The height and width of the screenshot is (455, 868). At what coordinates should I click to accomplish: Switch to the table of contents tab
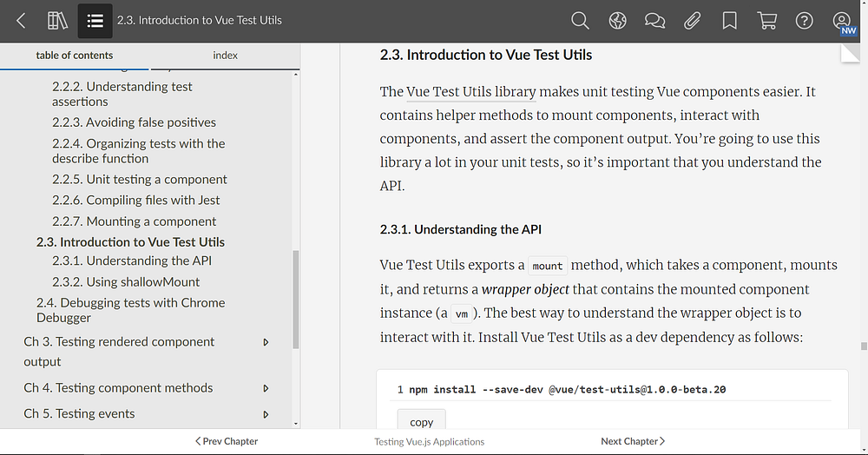[74, 56]
